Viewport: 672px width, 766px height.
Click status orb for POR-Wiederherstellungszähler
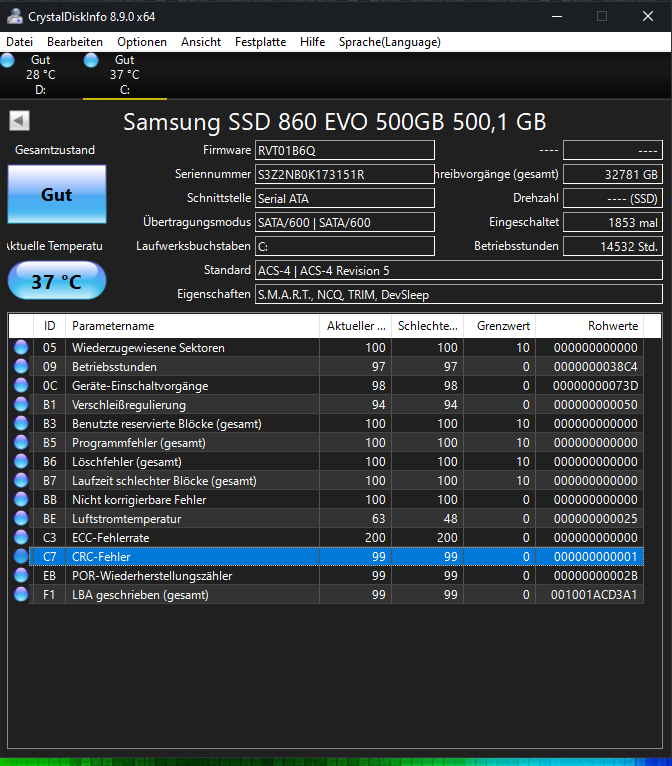[21, 576]
